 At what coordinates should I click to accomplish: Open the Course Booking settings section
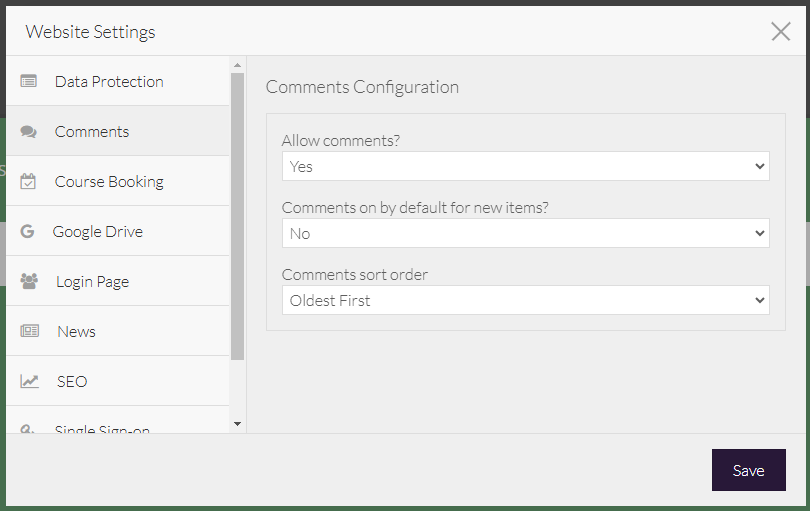109,181
